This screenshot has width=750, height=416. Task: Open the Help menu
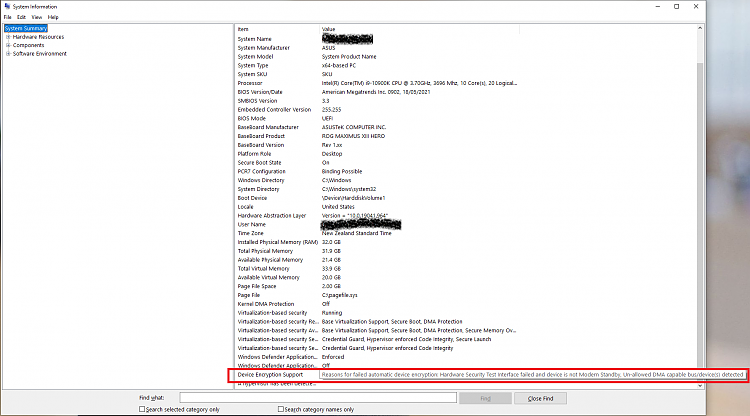pyautogui.click(x=53, y=17)
